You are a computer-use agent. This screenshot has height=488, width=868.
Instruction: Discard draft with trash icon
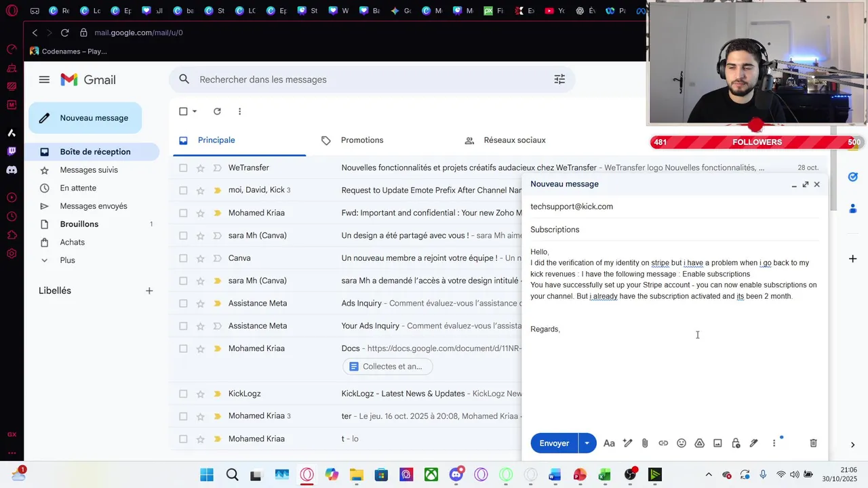(813, 443)
